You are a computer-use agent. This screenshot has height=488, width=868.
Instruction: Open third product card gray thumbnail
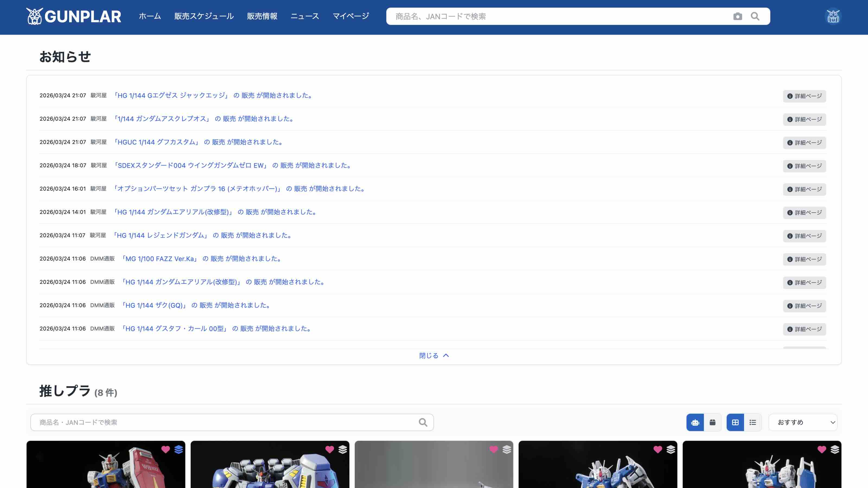click(x=434, y=464)
